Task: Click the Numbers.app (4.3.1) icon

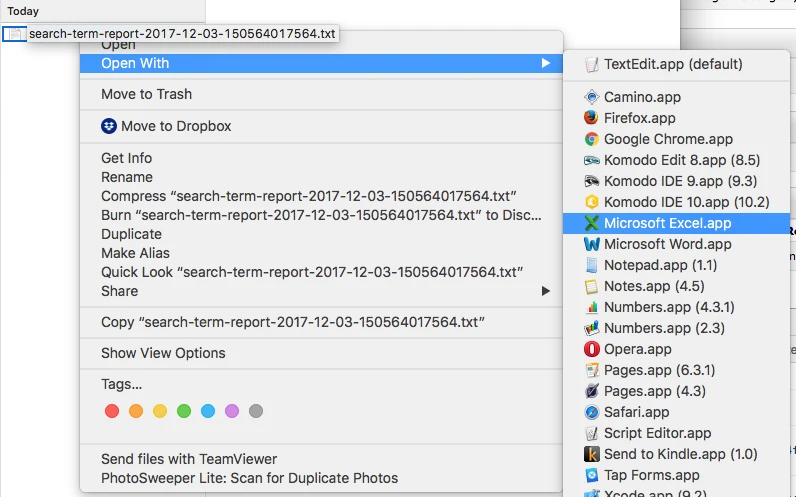Action: (591, 307)
